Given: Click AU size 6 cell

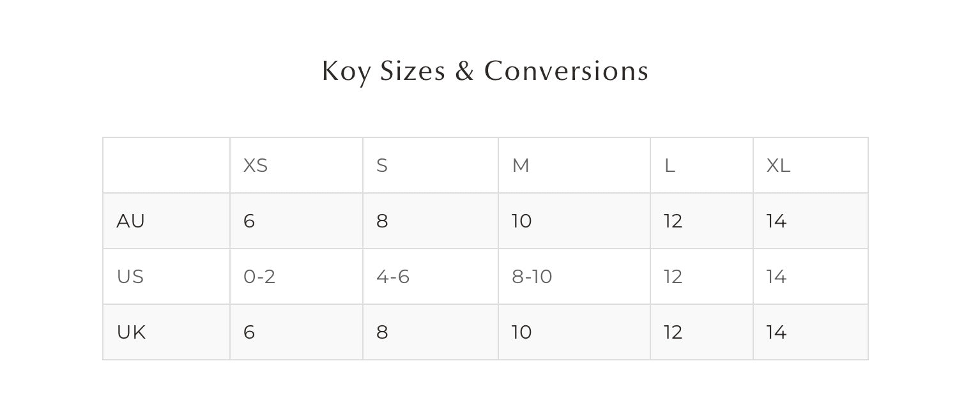Looking at the screenshot, I should [x=249, y=221].
